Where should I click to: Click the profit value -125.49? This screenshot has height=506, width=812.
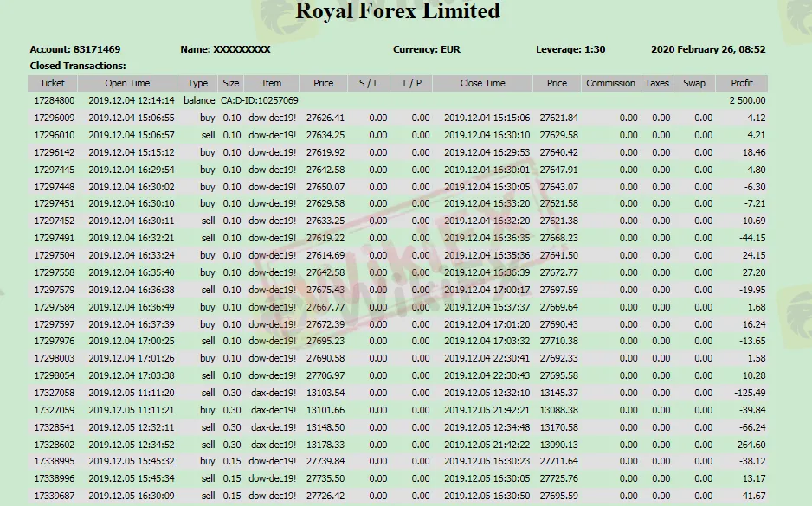tap(750, 393)
